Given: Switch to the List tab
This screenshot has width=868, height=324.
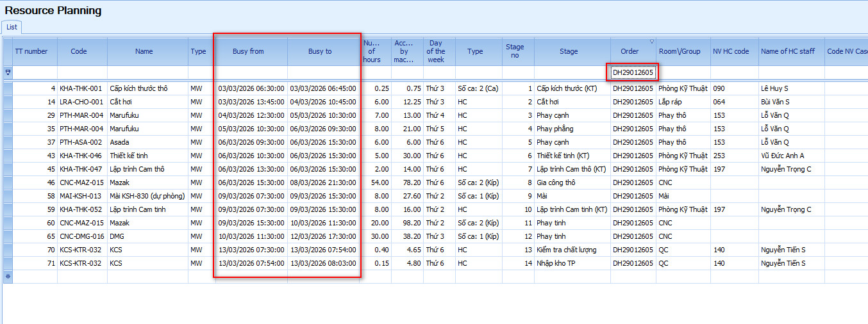Looking at the screenshot, I should [12, 27].
